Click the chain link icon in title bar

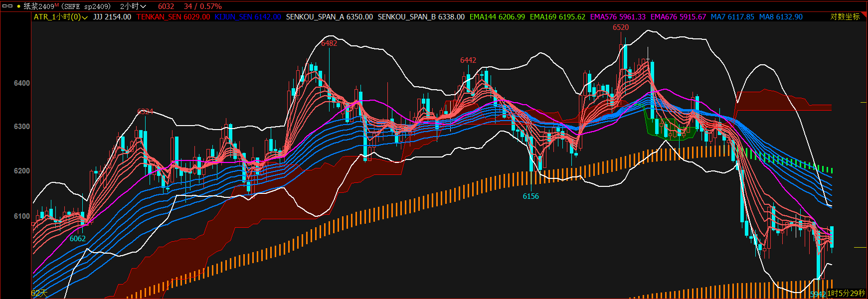pyautogui.click(x=7, y=6)
